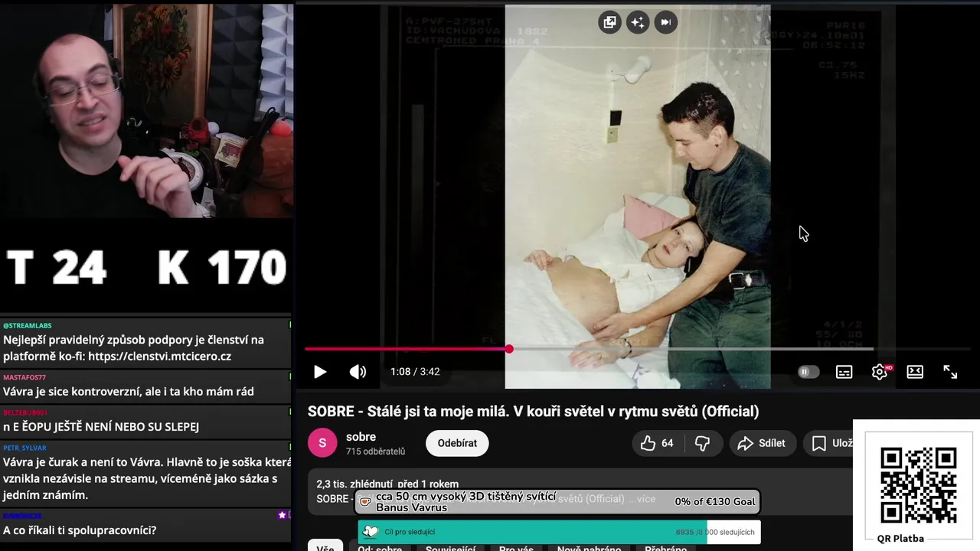Toggle the autoplay switch in player controls

pyautogui.click(x=808, y=372)
